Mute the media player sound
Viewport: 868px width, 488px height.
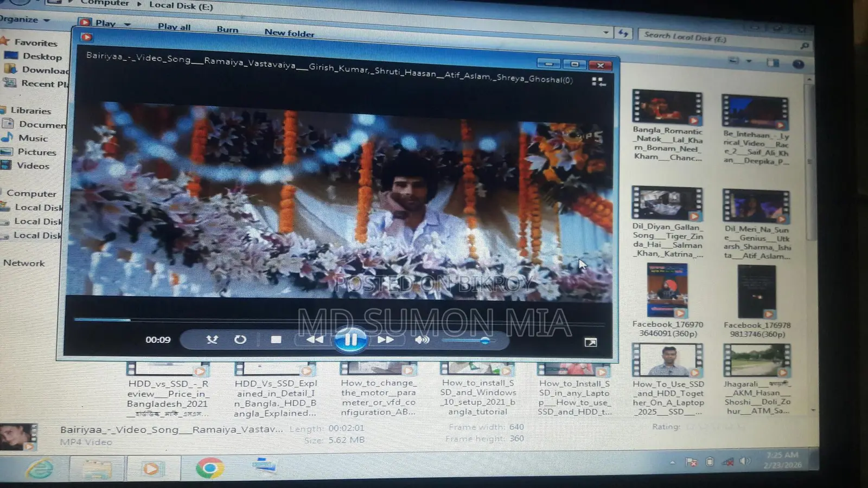tap(422, 340)
